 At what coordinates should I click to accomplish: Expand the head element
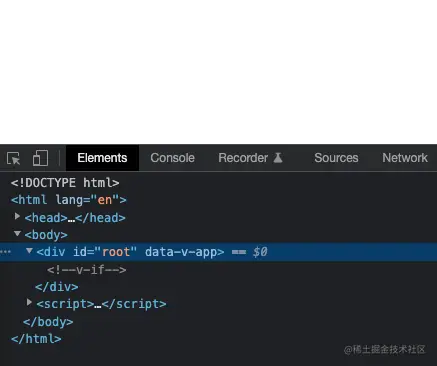(x=17, y=217)
